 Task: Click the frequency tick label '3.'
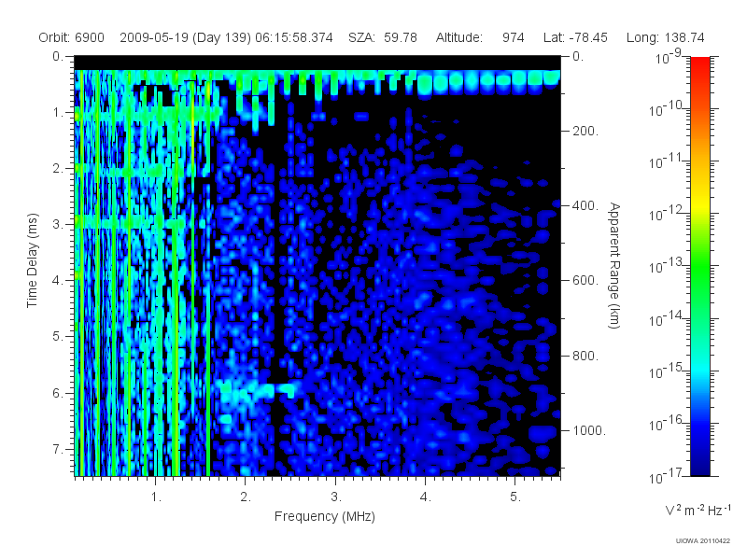336,497
